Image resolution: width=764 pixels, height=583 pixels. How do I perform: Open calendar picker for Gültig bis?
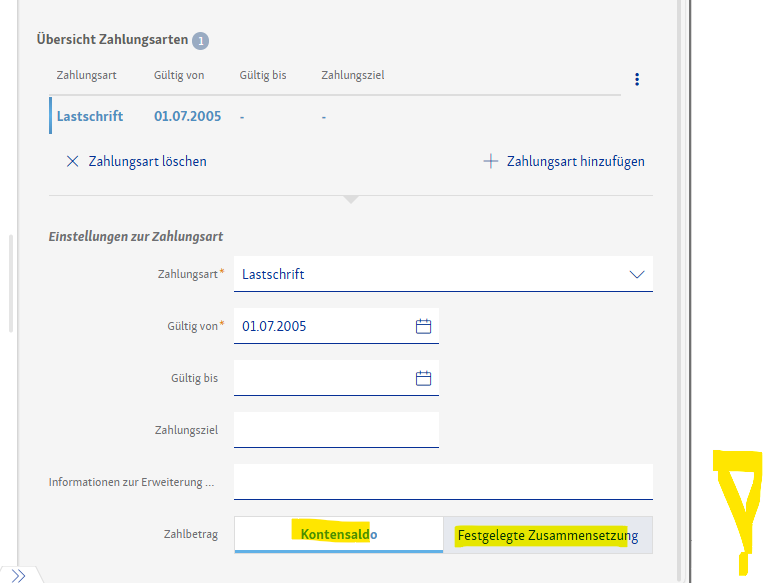click(x=423, y=378)
